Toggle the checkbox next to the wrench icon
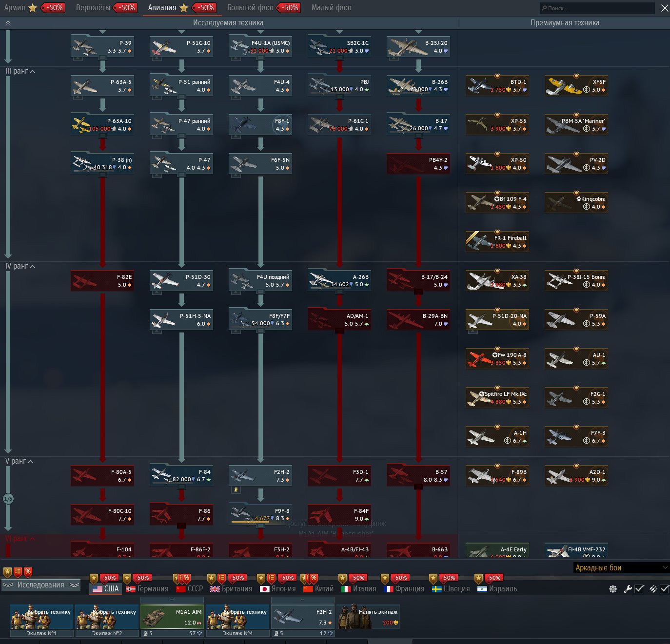670x644 pixels. coord(639,589)
